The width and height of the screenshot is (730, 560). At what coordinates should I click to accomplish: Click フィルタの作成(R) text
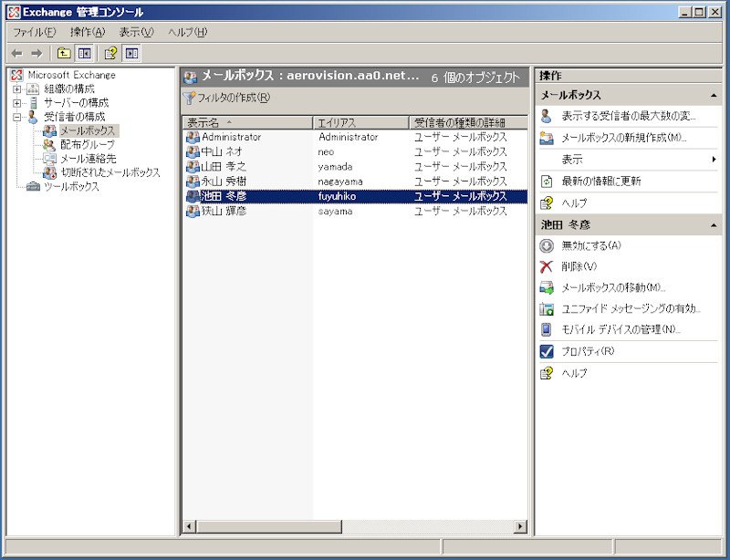click(x=234, y=98)
